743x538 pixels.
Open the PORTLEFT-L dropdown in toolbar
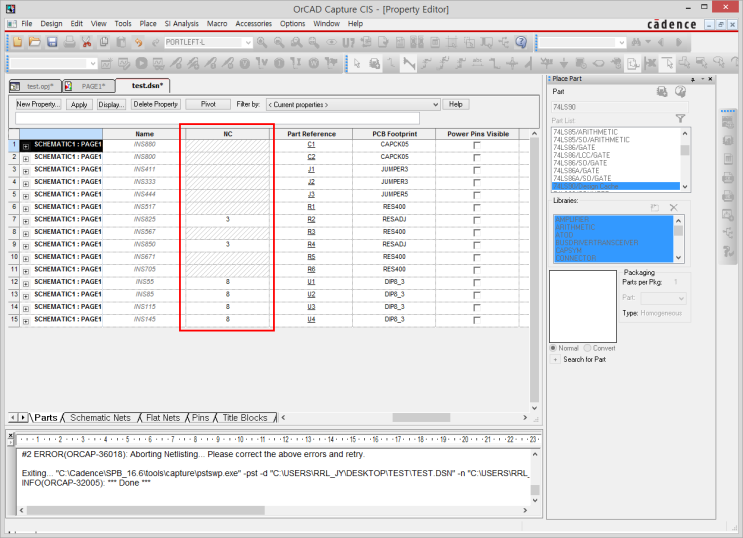coord(248,43)
